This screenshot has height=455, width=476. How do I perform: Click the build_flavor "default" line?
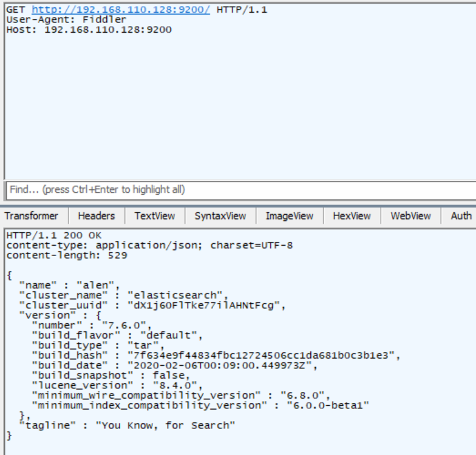118,335
